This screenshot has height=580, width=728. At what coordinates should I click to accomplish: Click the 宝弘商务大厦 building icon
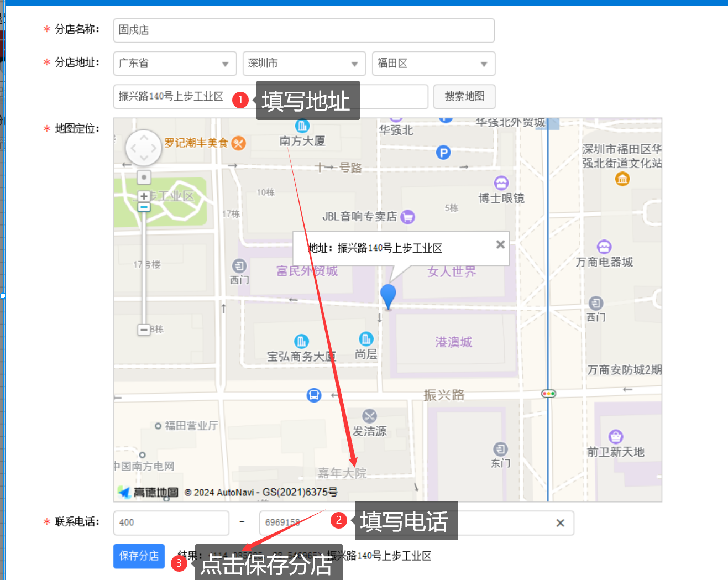point(301,341)
